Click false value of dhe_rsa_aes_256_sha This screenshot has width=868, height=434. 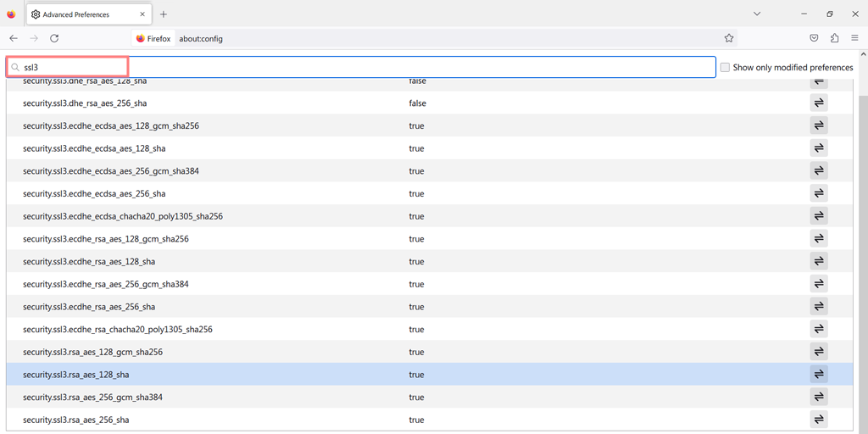pyautogui.click(x=417, y=103)
